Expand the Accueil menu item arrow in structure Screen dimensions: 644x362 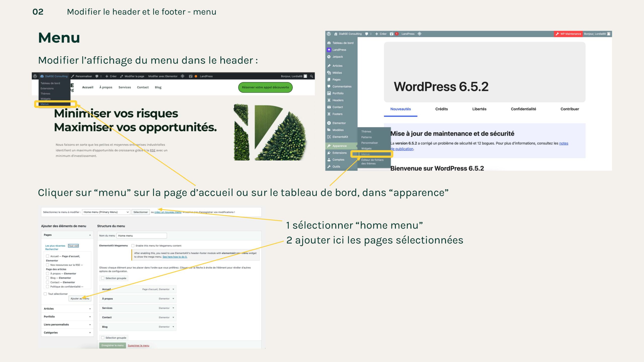coord(173,289)
